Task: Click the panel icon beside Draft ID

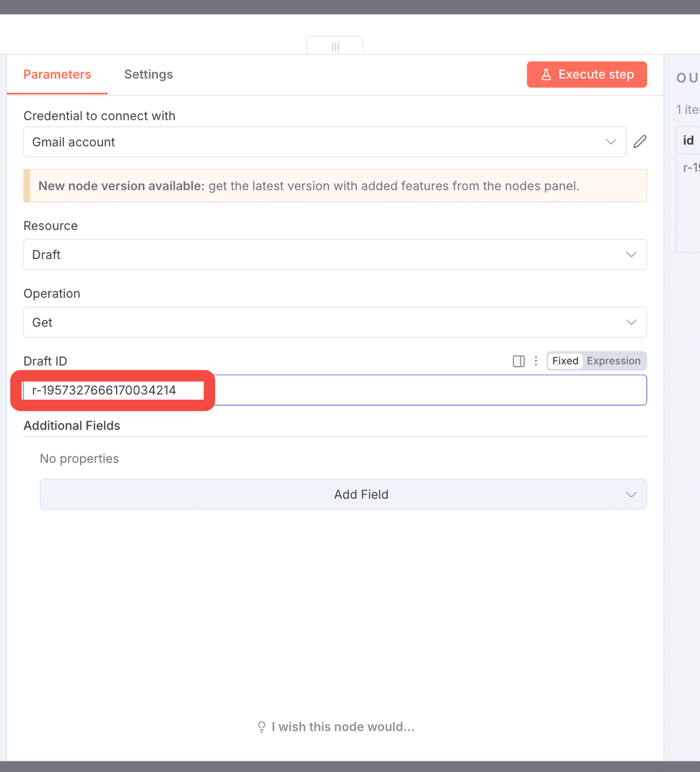Action: pos(519,361)
